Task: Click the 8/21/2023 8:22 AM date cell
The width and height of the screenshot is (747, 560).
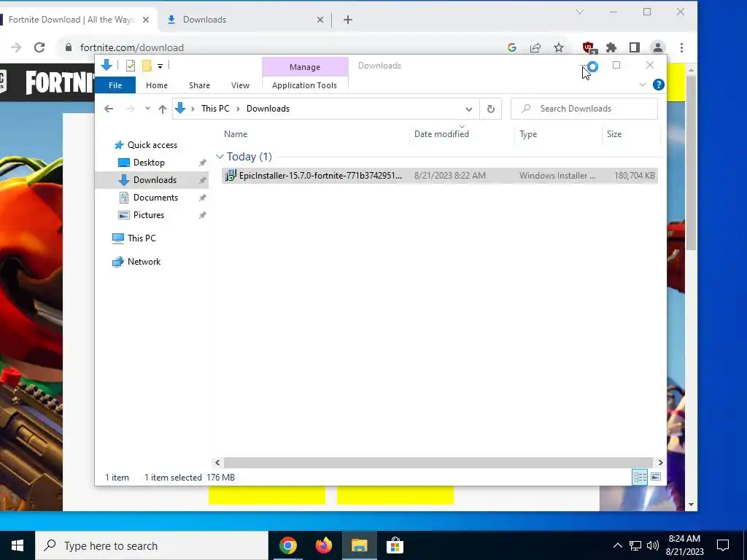Action: pos(449,176)
